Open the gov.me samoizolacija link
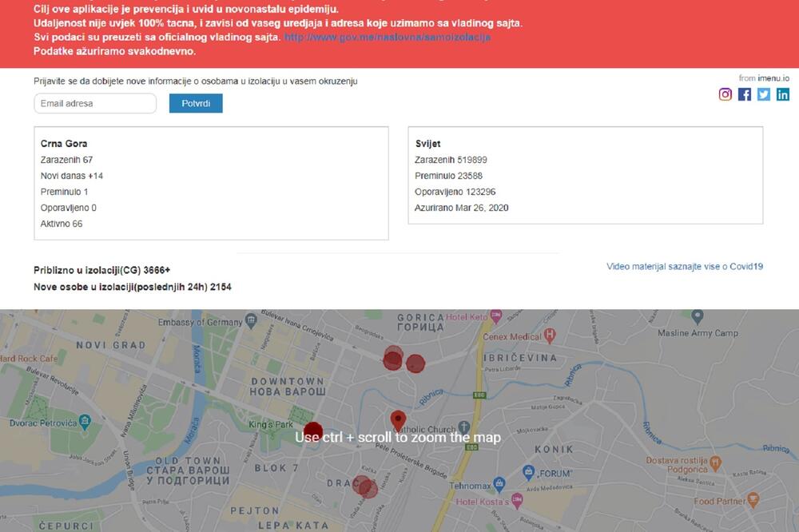 point(388,38)
